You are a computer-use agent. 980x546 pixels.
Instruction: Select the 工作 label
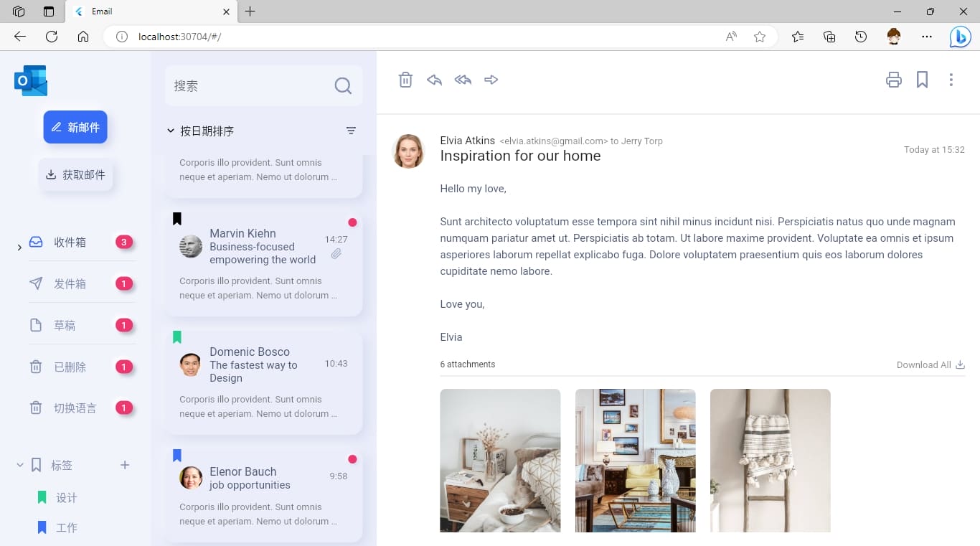[x=67, y=528]
